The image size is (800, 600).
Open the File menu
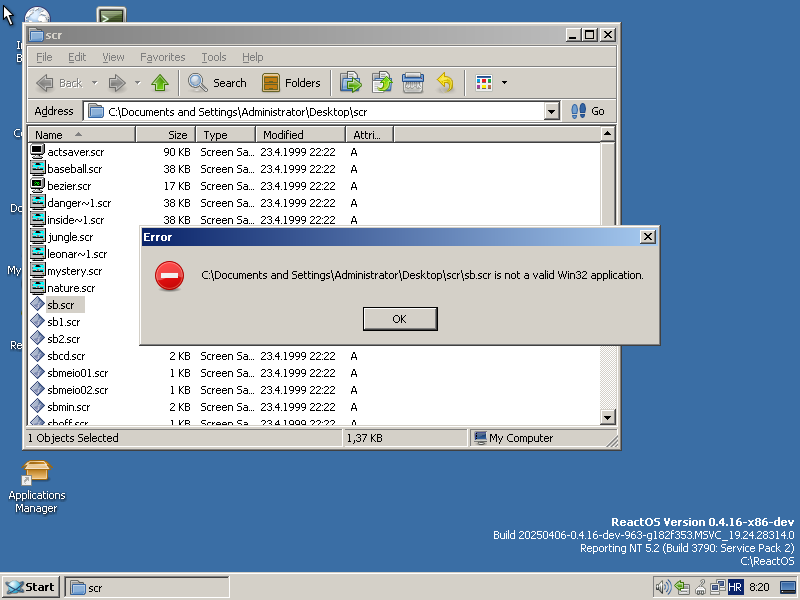coord(44,57)
